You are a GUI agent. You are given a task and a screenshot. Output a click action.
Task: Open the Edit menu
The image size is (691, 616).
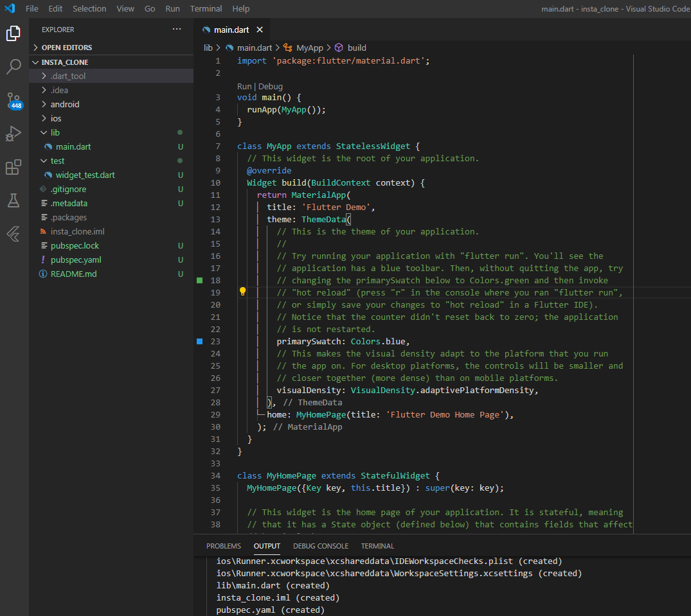coord(55,8)
